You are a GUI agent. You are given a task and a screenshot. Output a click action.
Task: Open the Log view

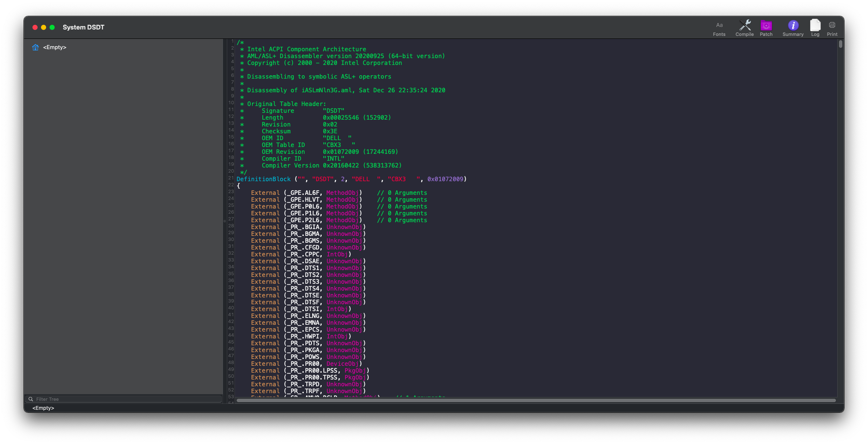pos(815,28)
